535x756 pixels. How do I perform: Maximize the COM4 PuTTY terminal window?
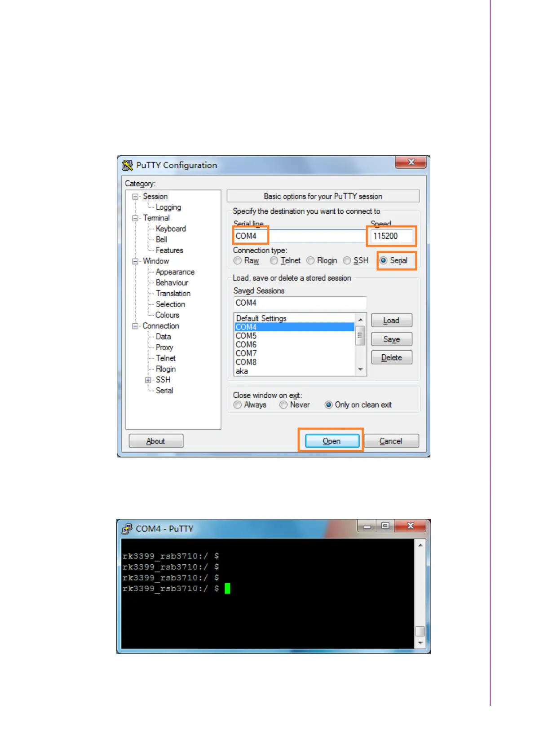point(385,526)
